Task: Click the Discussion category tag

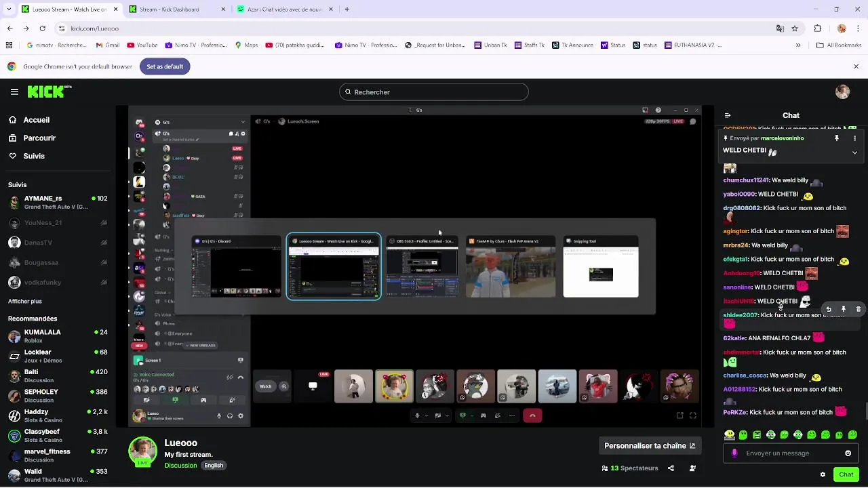Action: [x=180, y=466]
